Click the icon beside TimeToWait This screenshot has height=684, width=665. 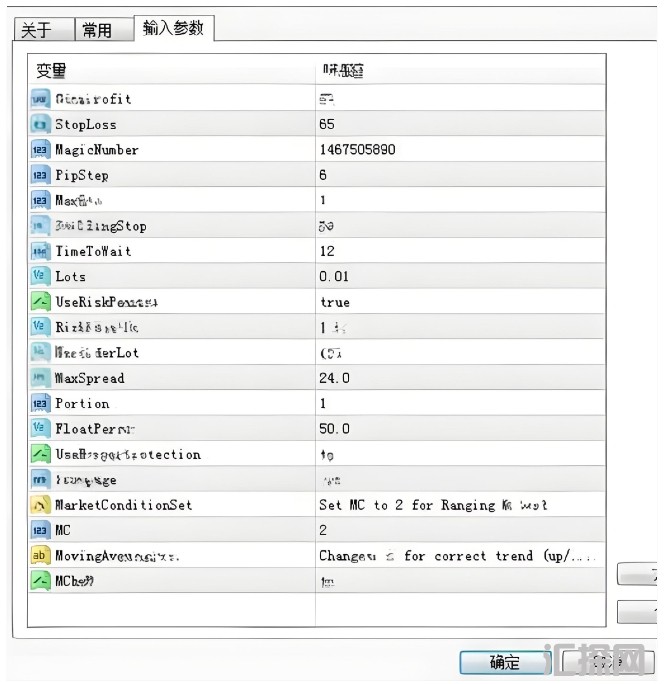(x=40, y=251)
